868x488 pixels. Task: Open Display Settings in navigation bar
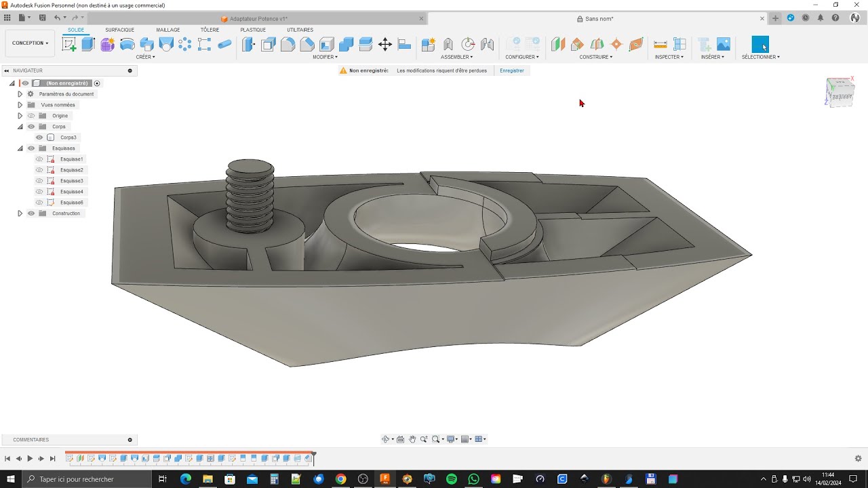coord(452,439)
